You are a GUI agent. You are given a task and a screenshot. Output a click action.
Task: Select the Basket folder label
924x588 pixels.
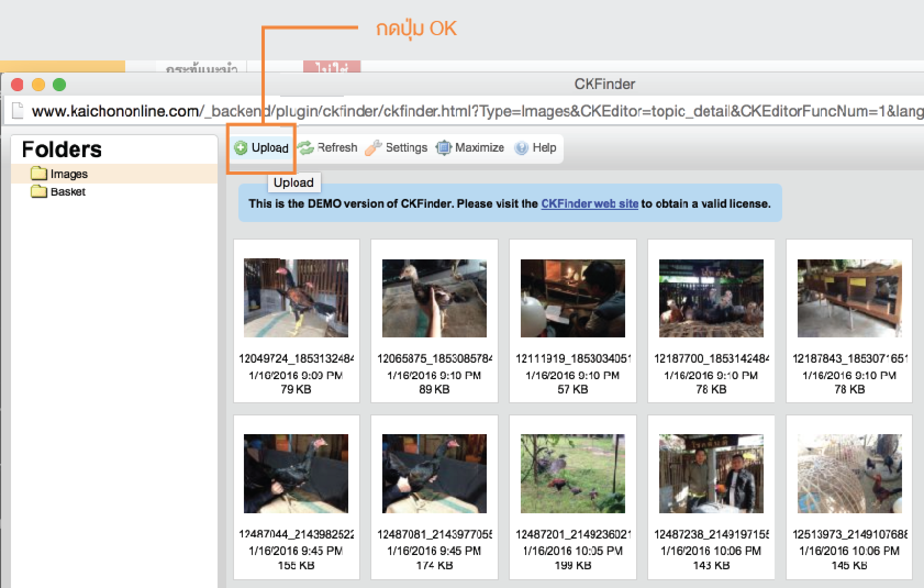click(68, 192)
